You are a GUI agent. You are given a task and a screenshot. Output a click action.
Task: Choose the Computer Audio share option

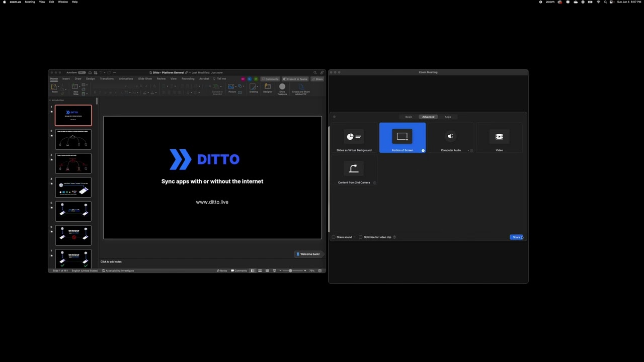(x=450, y=138)
